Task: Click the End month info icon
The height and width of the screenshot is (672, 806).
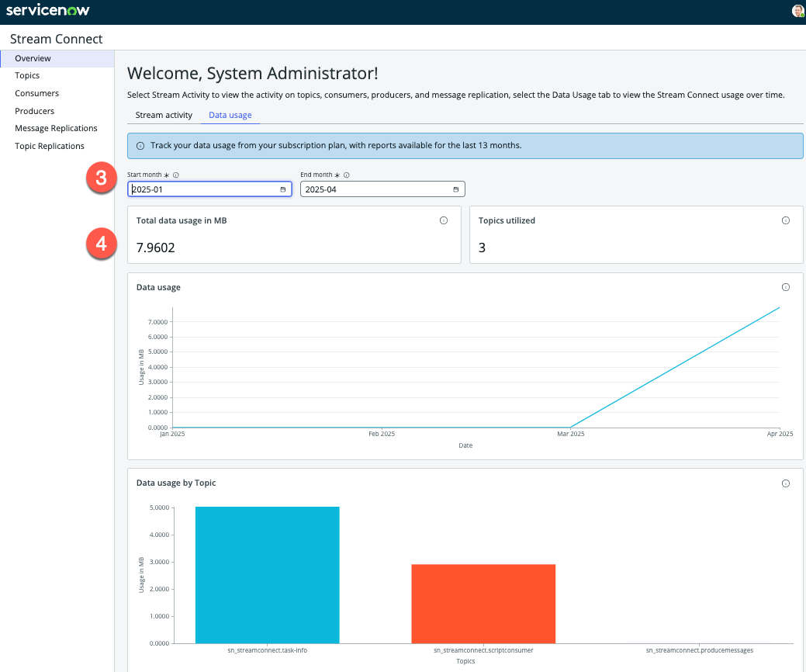Action: [x=347, y=175]
